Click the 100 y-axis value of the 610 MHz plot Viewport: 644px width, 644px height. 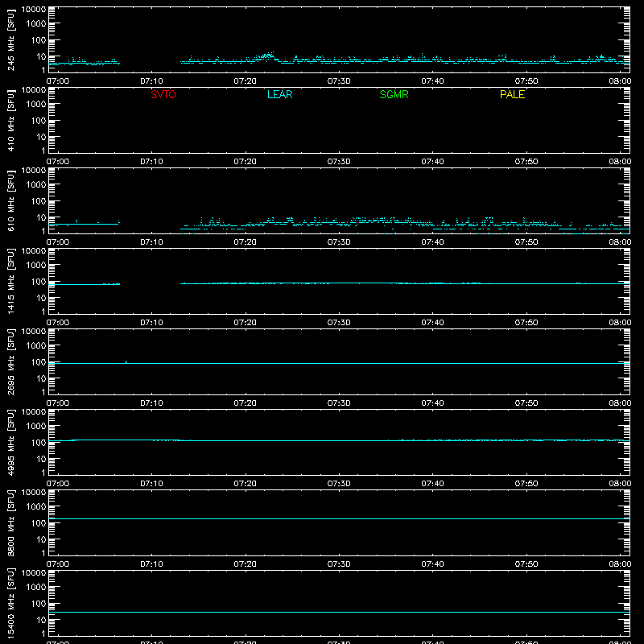(x=39, y=200)
